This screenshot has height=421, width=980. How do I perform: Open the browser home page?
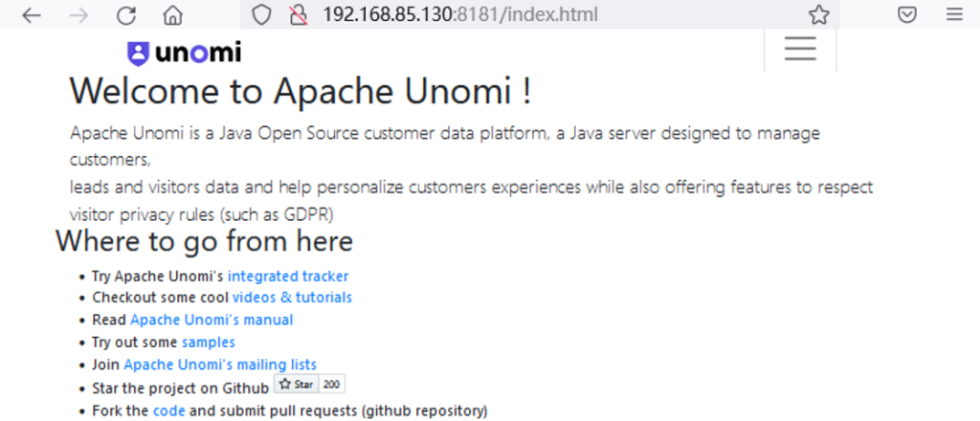172,15
